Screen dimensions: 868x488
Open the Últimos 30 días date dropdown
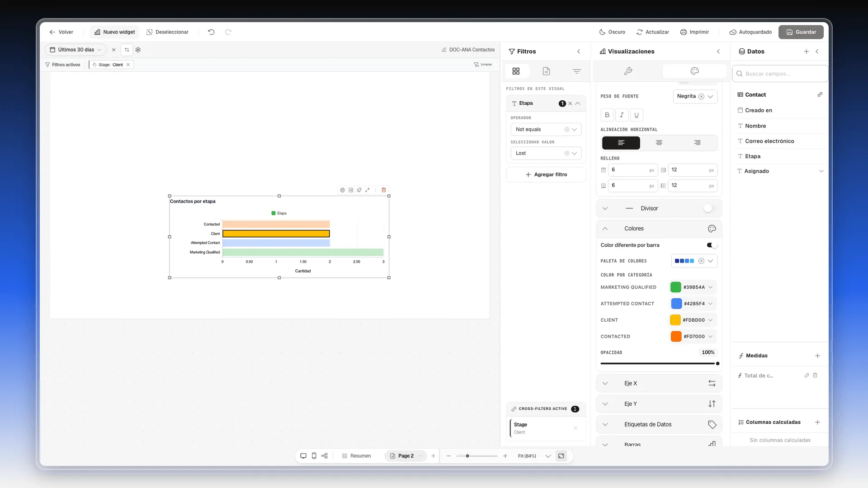pyautogui.click(x=75, y=50)
